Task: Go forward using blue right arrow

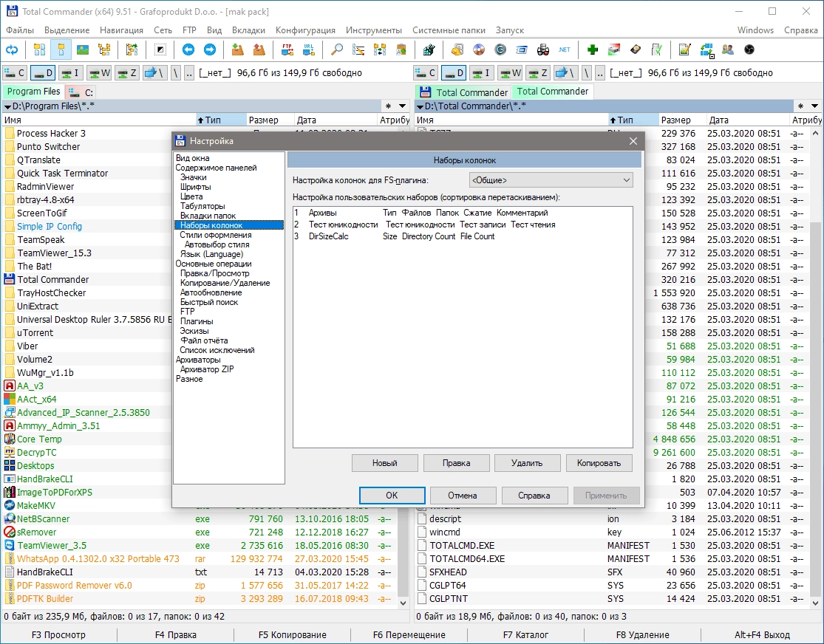Action: click(210, 50)
